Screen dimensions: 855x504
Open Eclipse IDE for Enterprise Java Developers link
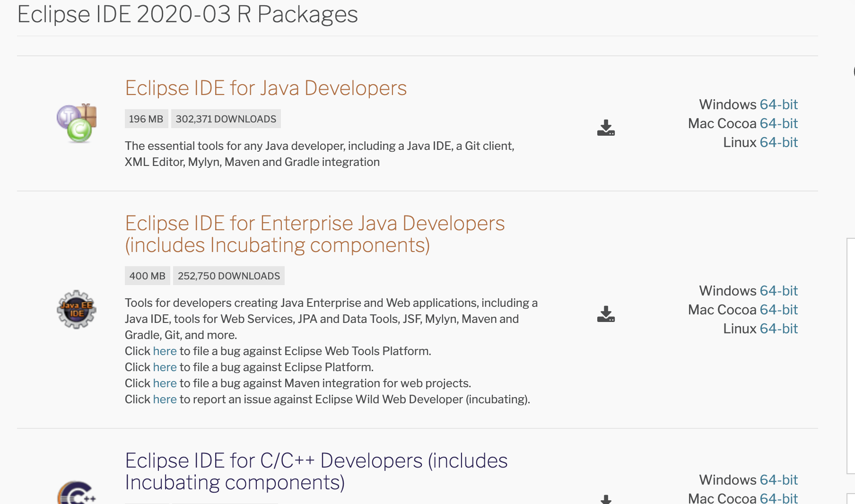click(315, 234)
